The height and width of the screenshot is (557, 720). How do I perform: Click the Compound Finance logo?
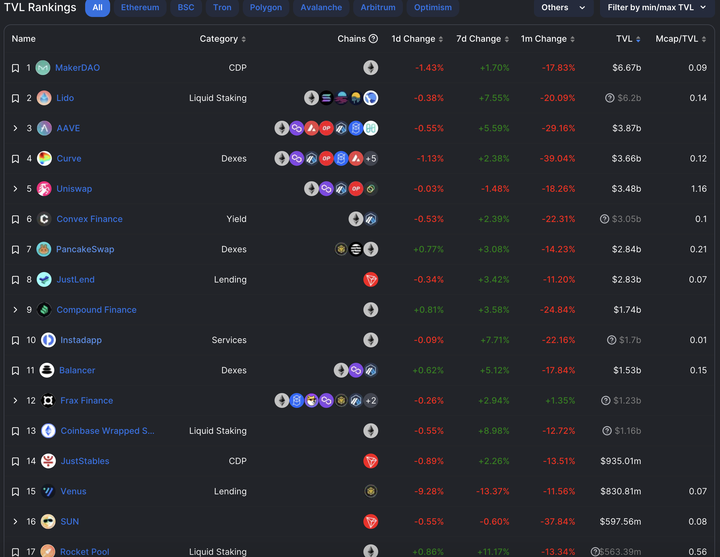tap(44, 309)
